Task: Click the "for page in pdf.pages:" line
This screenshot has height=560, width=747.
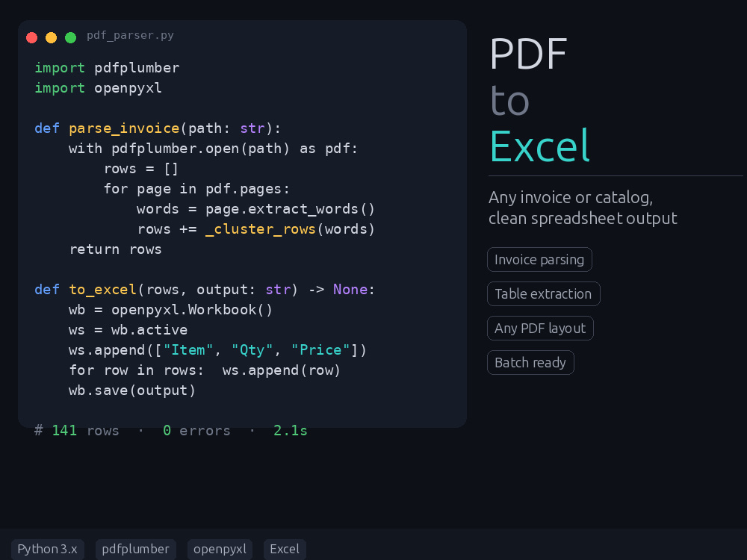Action: tap(196, 189)
